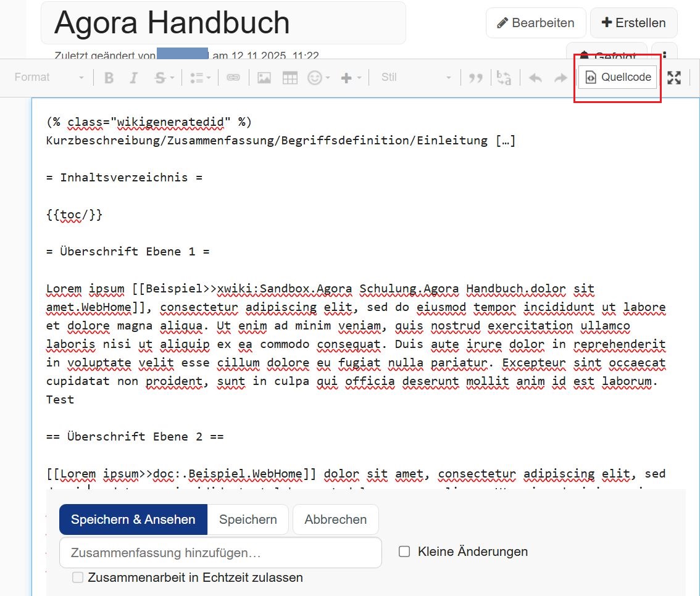The width and height of the screenshot is (700, 596).
Task: Toggle the Quellcode source mode
Action: pos(617,78)
